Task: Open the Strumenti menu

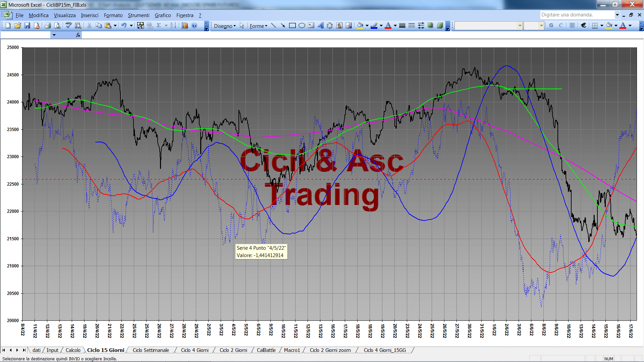Action: [139, 15]
